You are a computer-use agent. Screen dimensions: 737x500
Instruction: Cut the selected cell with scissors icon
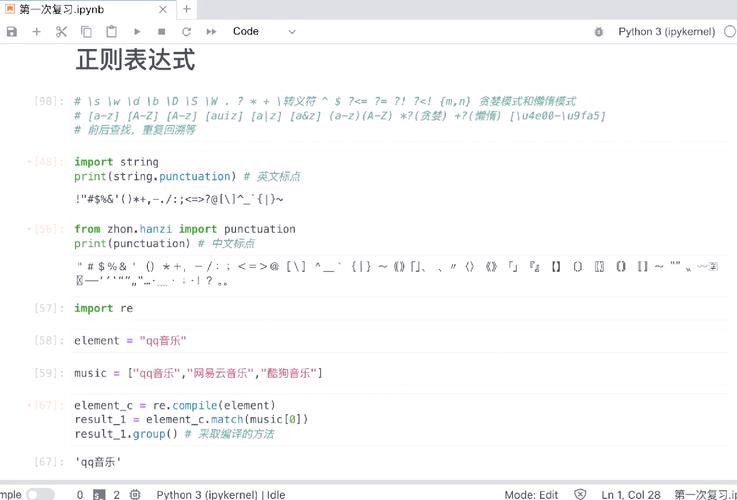click(61, 31)
